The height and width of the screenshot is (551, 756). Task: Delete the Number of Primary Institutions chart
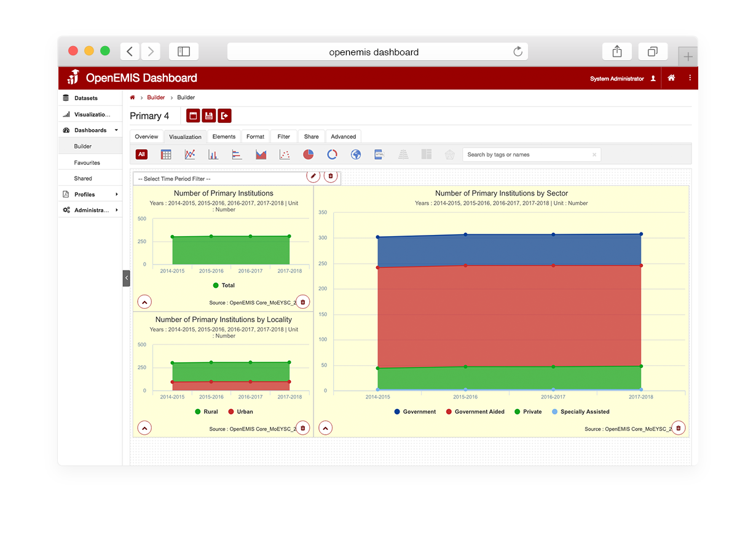[x=302, y=302]
